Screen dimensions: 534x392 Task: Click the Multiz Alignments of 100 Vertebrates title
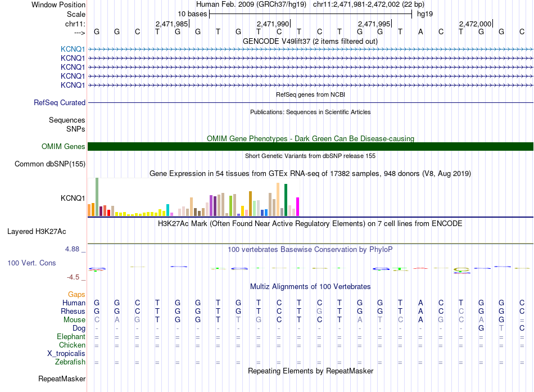tap(310, 286)
